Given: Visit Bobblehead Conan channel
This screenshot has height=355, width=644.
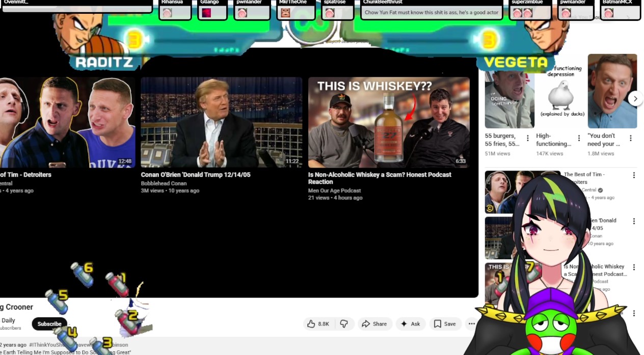Looking at the screenshot, I should click(164, 183).
